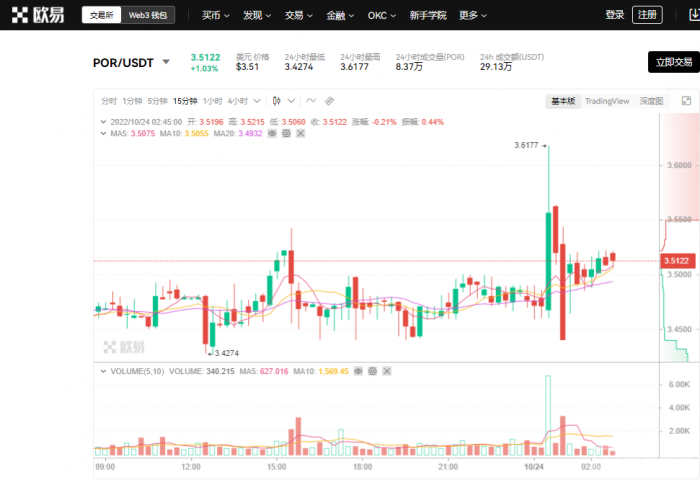Screen dimensions: 700x480
Task: Open the 买币 menu
Action: tap(215, 15)
